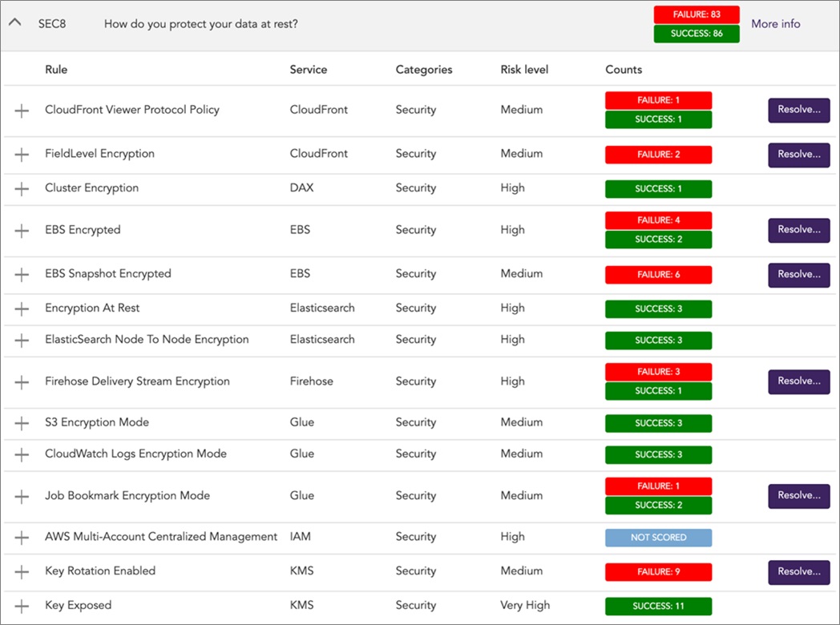Click SUCCESS: 3 badge for ElasticSearch Node To Node
The image size is (840, 625).
click(658, 341)
